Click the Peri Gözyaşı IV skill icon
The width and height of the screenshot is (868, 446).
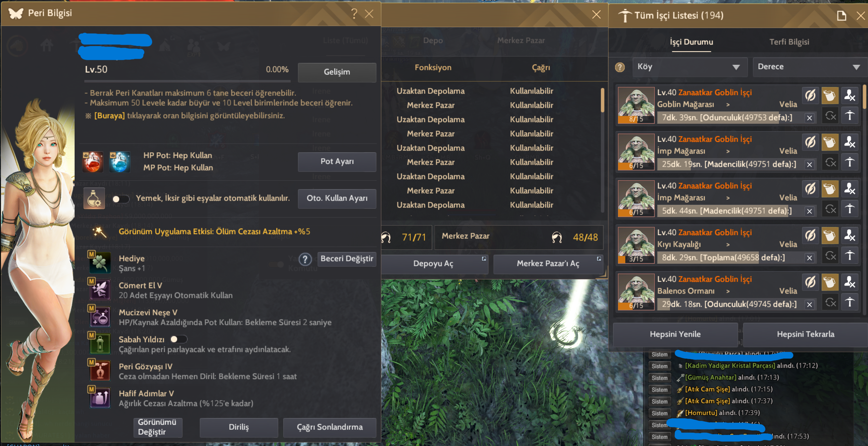100,371
